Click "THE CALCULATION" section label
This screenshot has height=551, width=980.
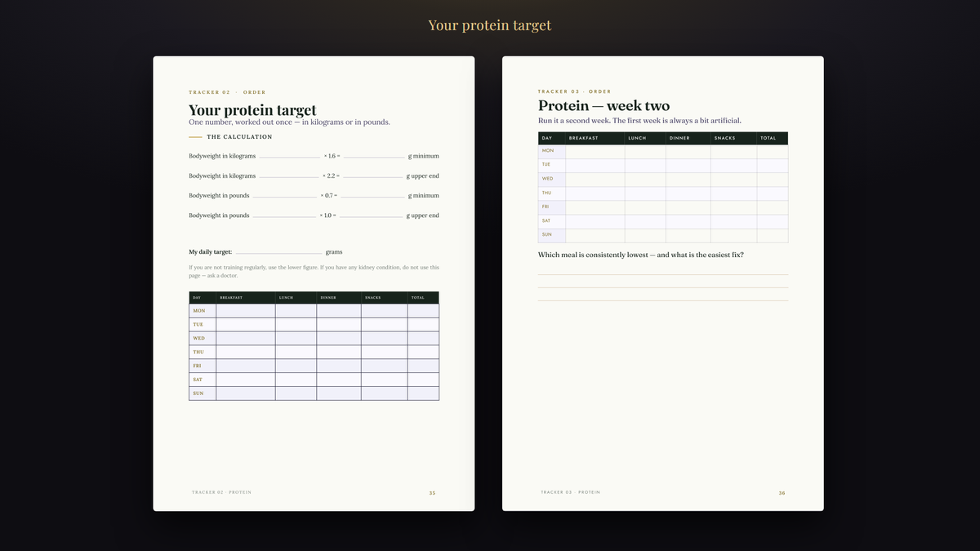point(239,137)
